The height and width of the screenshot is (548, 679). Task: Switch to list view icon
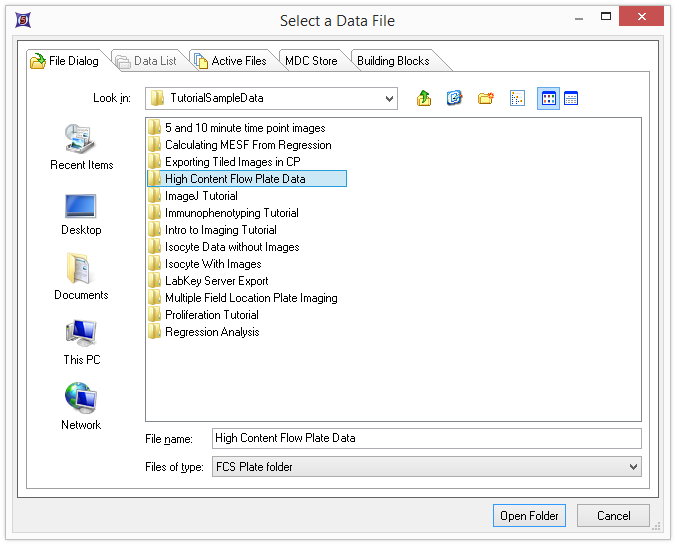click(517, 98)
